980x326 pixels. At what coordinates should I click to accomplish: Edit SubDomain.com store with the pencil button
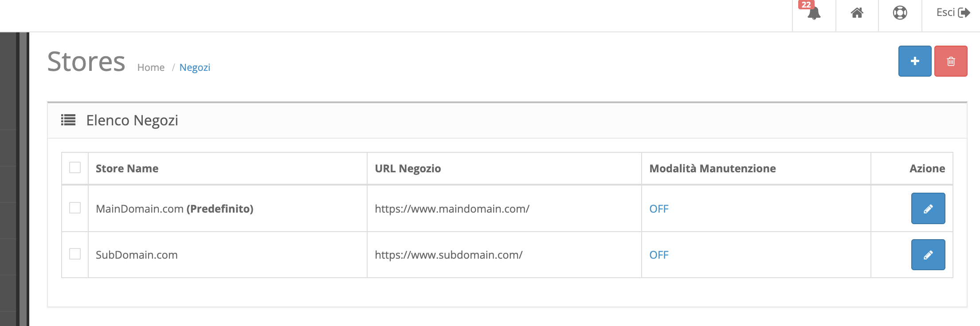[x=928, y=255]
